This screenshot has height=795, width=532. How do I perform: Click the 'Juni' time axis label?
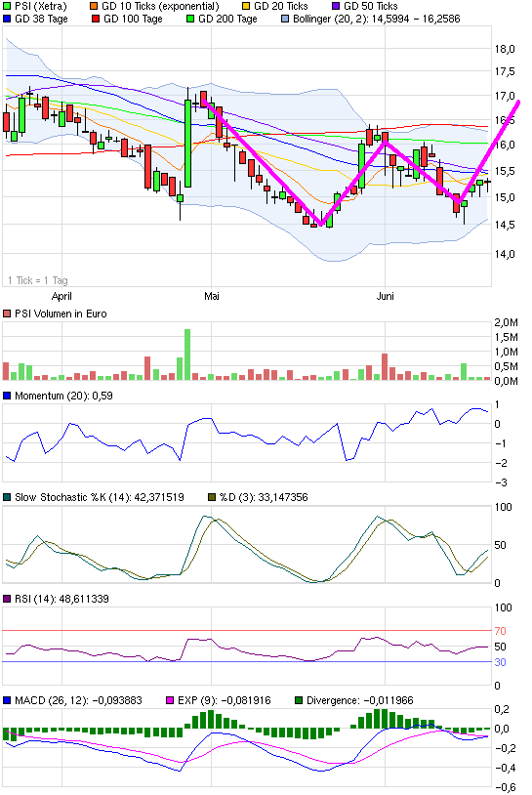(385, 296)
